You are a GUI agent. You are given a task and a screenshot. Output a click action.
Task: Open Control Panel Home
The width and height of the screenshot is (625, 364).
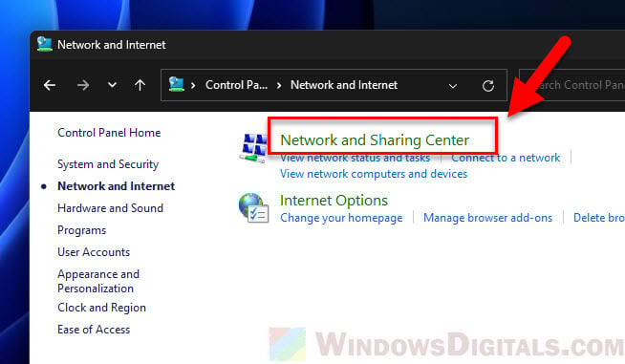pyautogui.click(x=109, y=133)
